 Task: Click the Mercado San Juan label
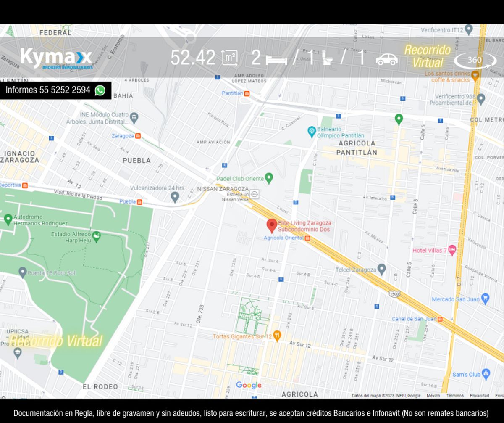456,299
